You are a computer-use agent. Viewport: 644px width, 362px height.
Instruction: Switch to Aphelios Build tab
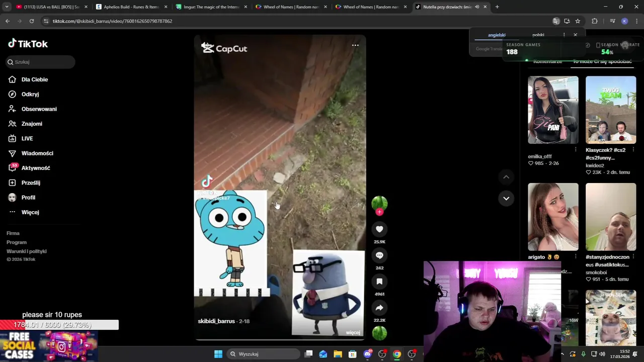(132, 7)
